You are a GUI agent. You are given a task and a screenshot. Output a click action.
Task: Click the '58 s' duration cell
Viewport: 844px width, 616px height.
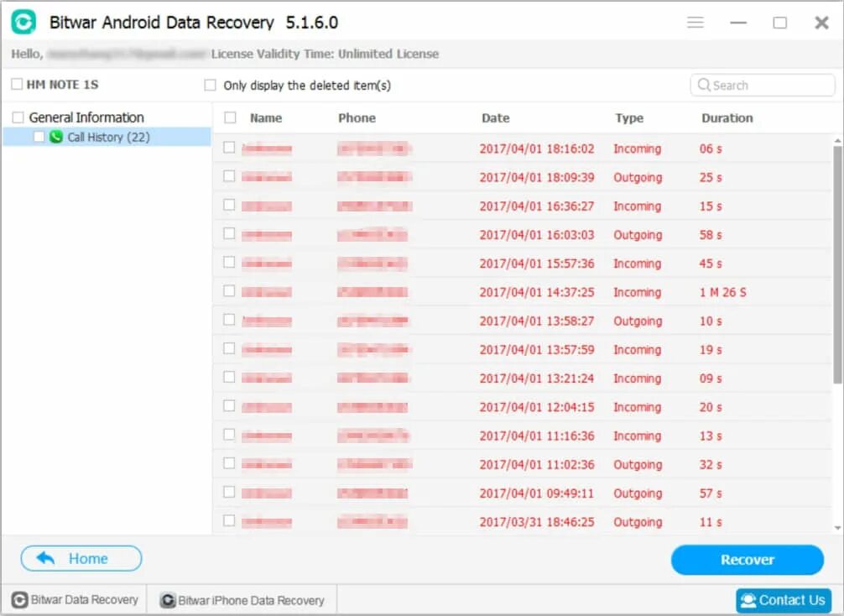[x=711, y=235]
